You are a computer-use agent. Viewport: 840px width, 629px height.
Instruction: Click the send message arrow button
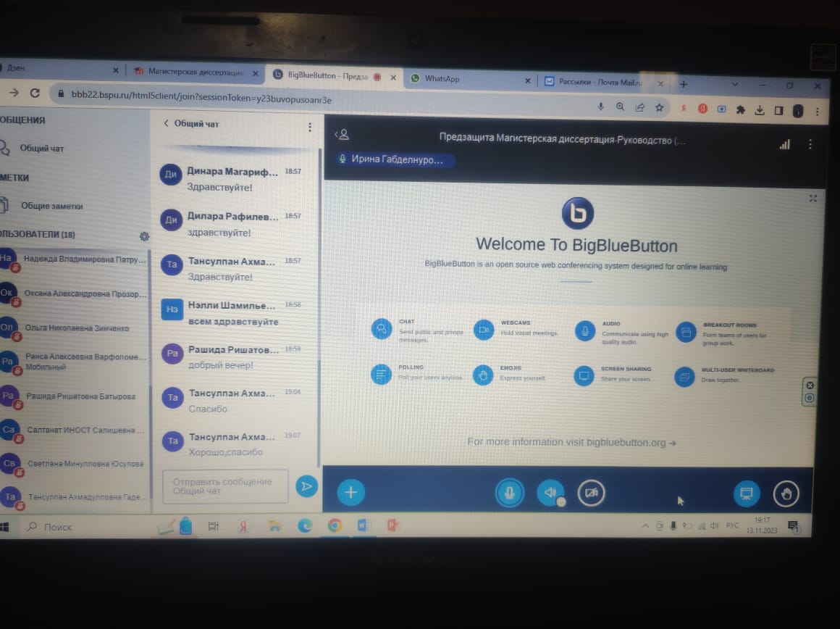click(306, 486)
